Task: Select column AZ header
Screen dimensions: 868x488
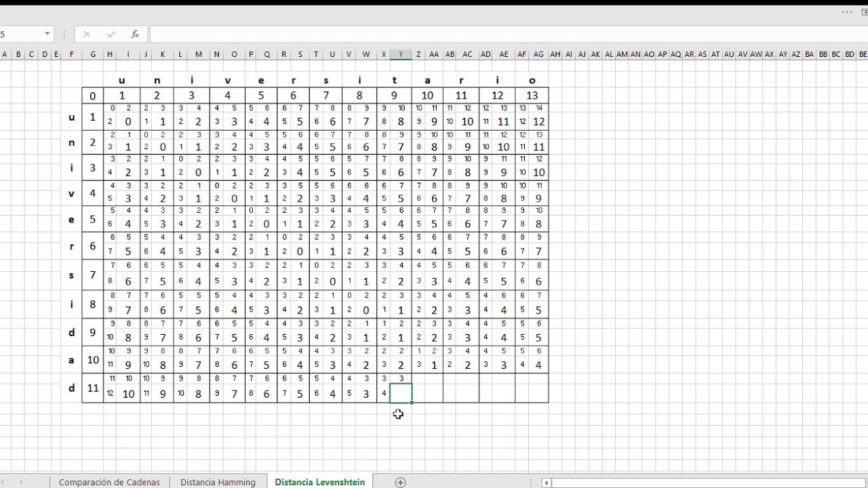Action: 796,54
